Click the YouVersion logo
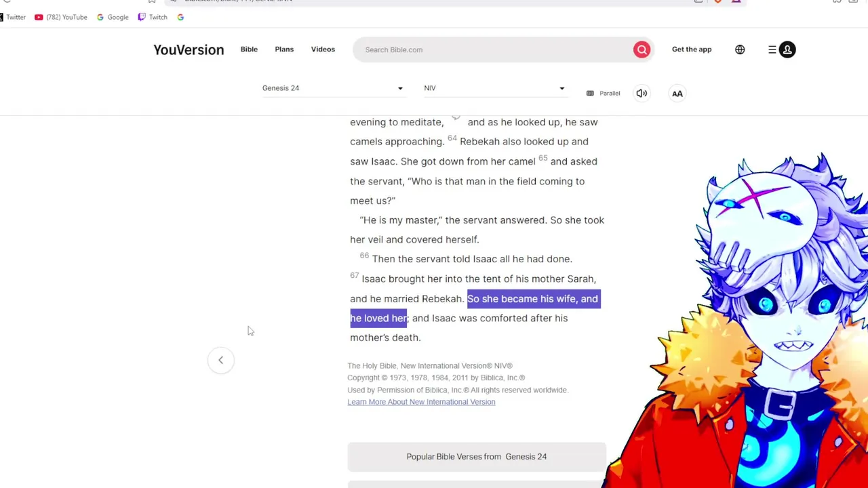 click(x=189, y=49)
